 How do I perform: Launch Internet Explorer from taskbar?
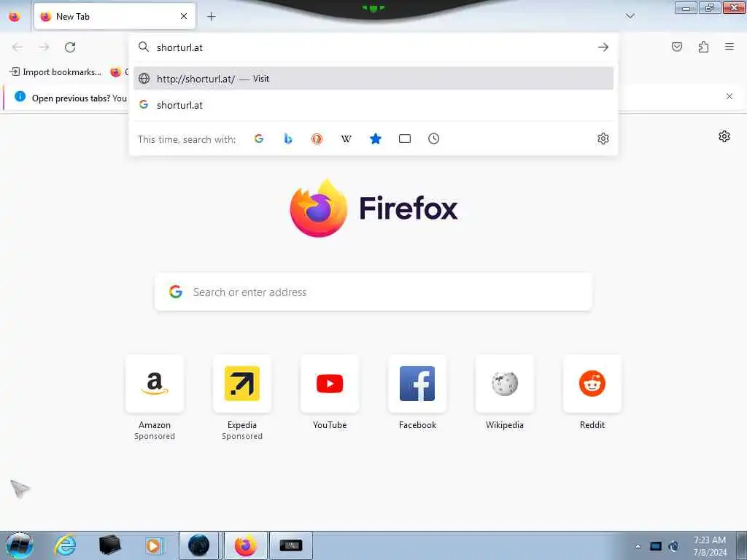(65, 545)
